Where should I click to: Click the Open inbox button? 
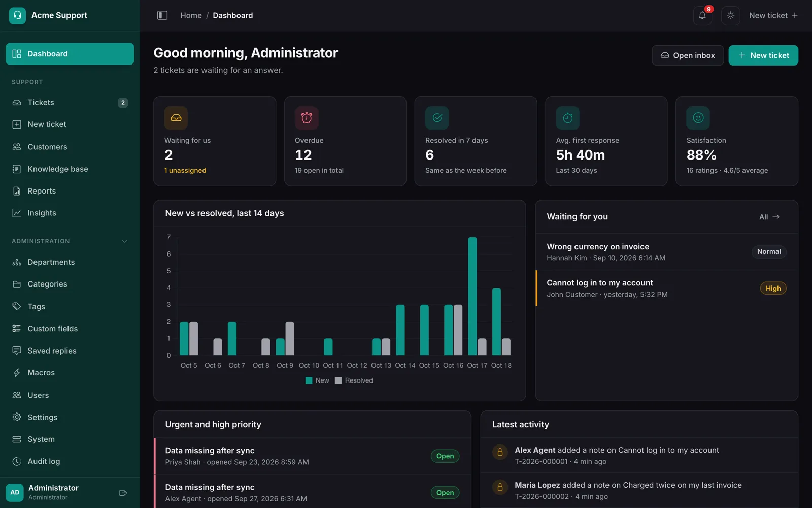688,55
